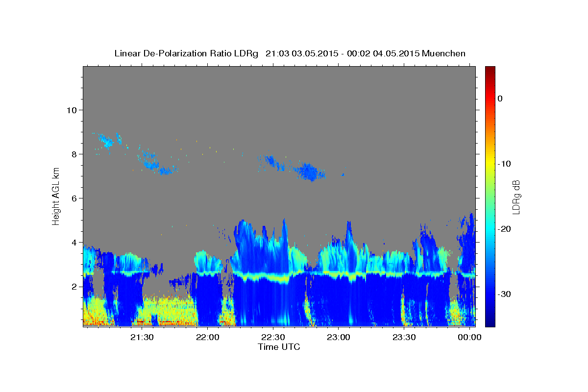The image size is (588, 392).
Task: Pick the dark blue bottom of colorbar
Action: click(490, 322)
